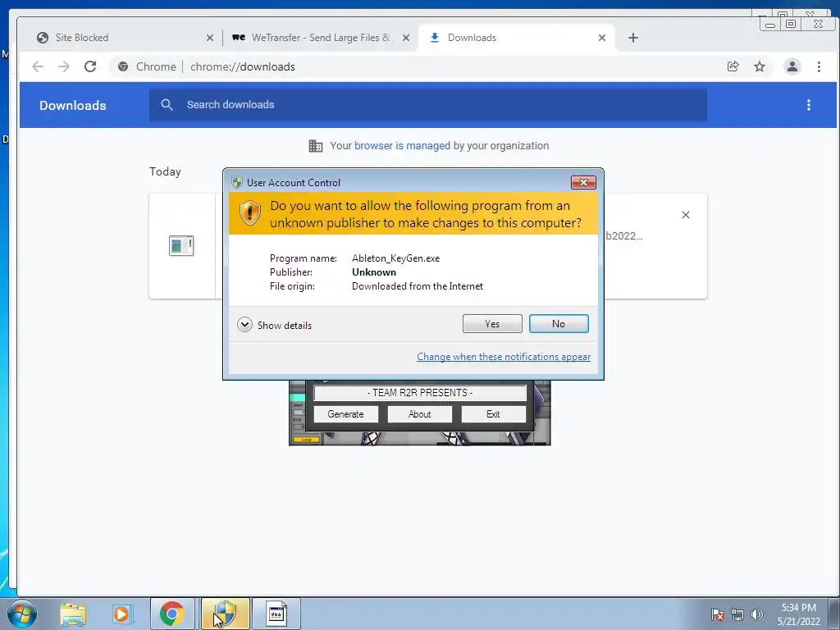Click the UAC shield taskbar icon

[225, 614]
